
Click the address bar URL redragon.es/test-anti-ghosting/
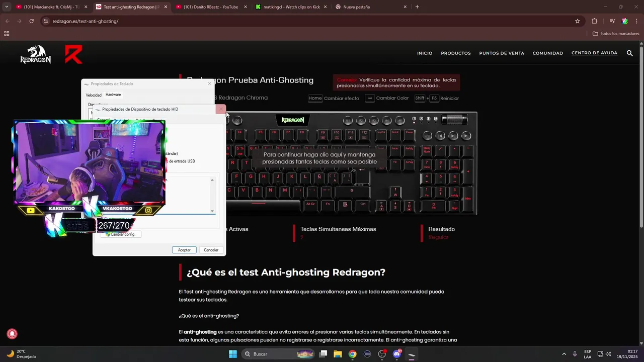click(x=86, y=21)
